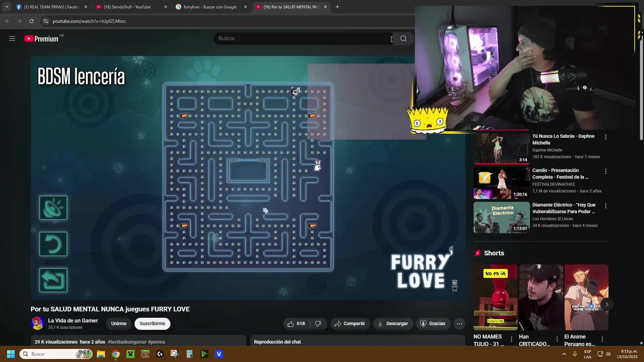
Task: Close the furrylove Google search tab
Action: point(246,7)
